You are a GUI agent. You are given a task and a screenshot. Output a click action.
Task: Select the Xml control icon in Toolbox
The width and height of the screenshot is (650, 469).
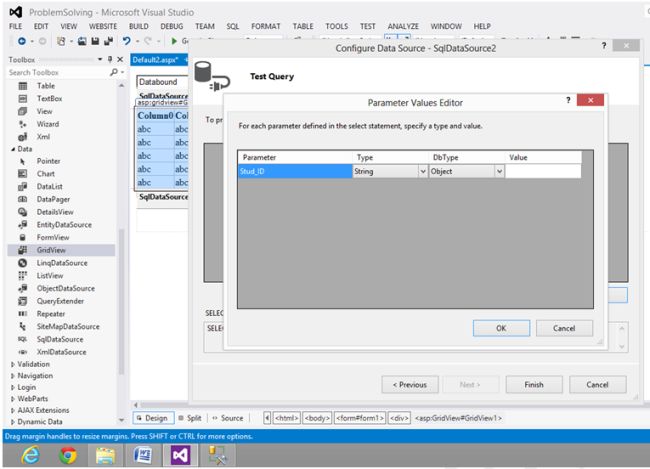click(x=23, y=137)
